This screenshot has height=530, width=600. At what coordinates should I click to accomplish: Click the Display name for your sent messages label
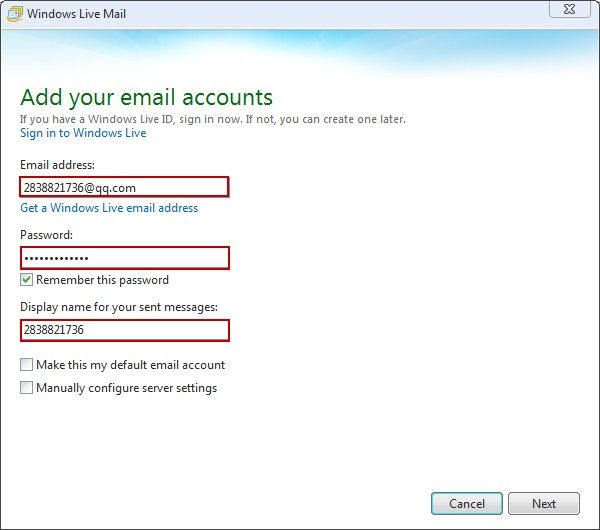point(119,307)
